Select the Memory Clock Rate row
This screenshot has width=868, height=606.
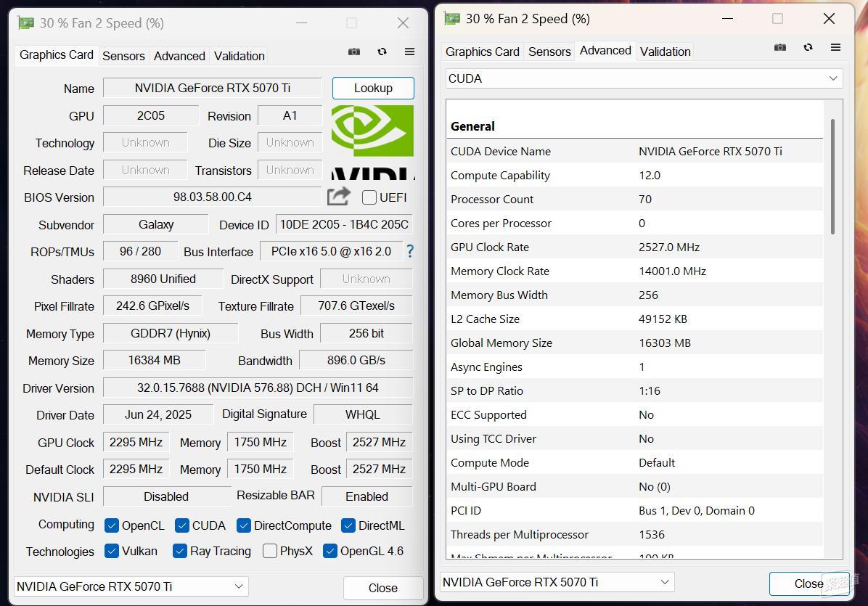(635, 271)
